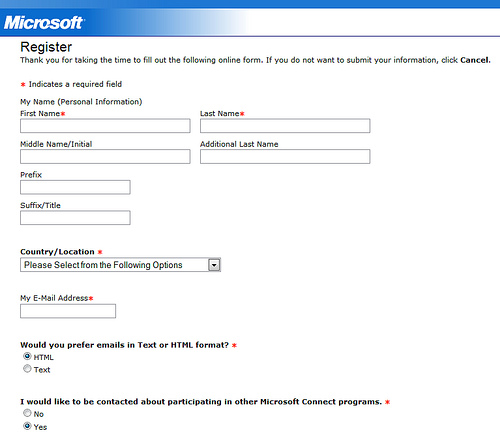Click the 'Suffix/Title' label text
The image size is (500, 433).
(40, 205)
